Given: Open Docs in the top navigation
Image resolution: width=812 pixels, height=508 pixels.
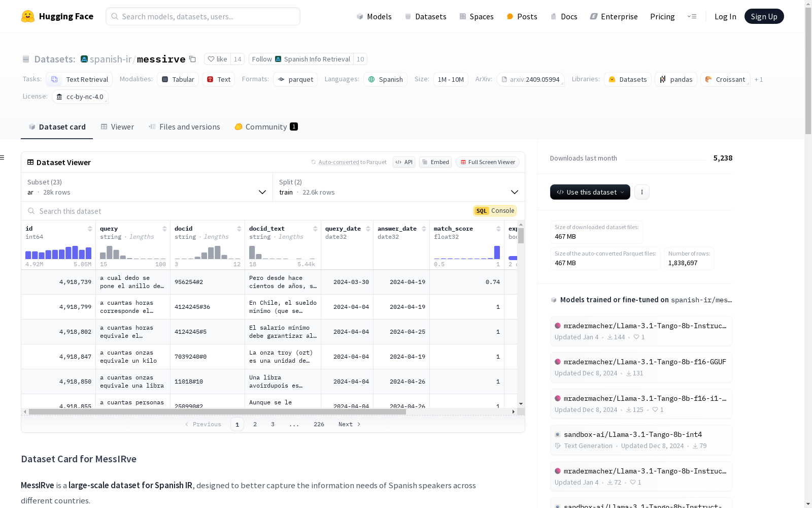Looking at the screenshot, I should point(564,16).
